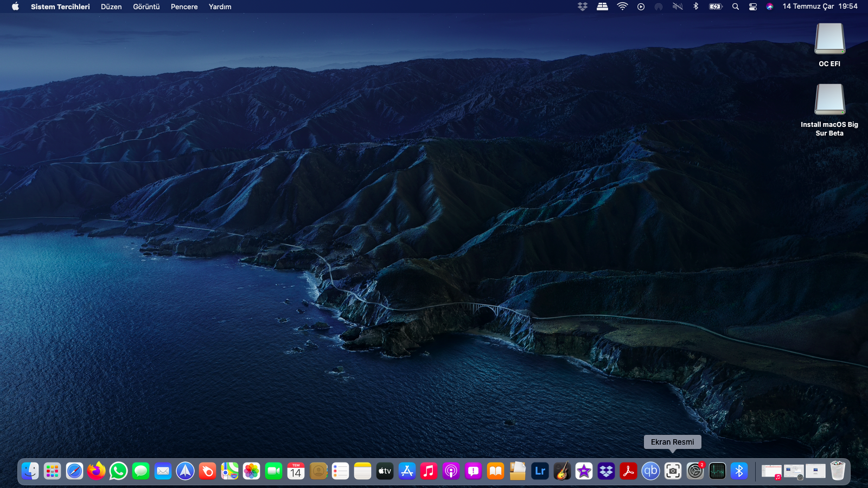Open Finder from the Dock

click(x=30, y=471)
